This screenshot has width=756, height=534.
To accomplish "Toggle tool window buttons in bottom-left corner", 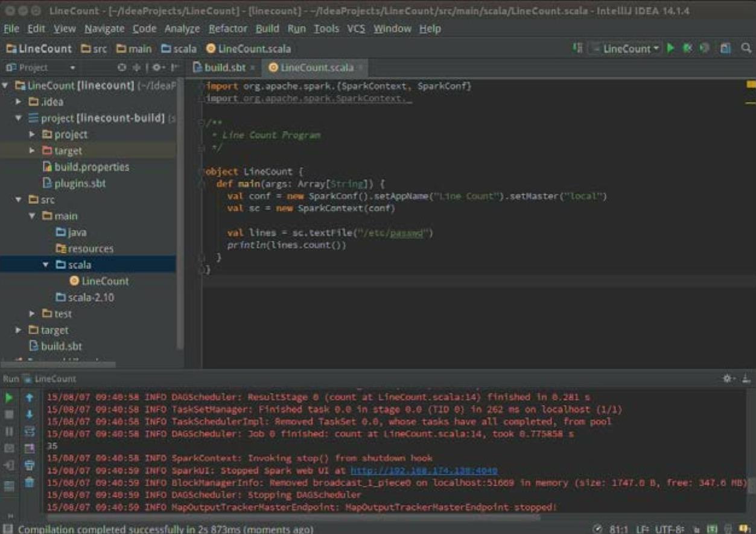I will pos(8,529).
